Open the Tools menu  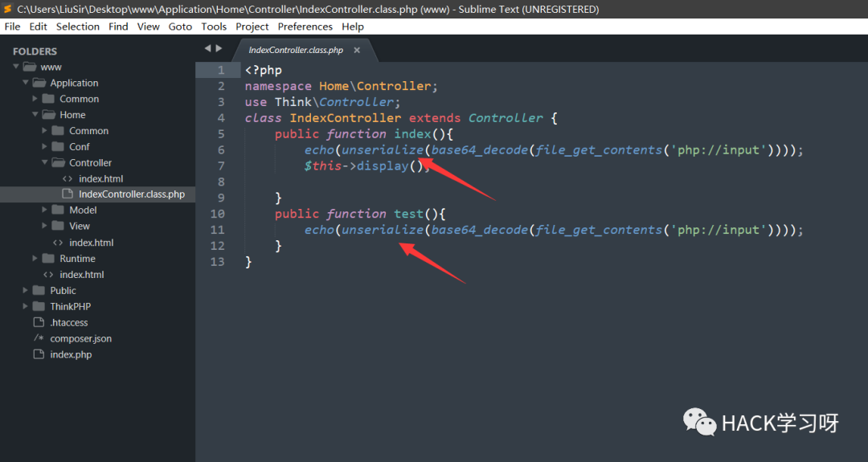(x=214, y=27)
